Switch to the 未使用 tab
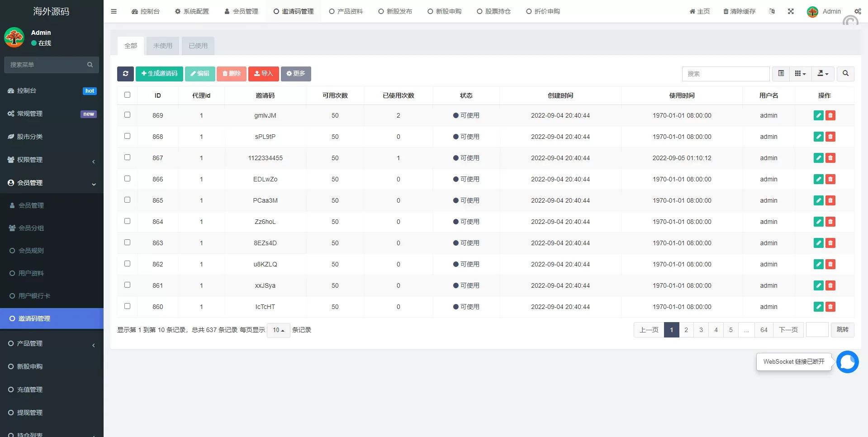Screen dimensions: 868x437 point(162,46)
